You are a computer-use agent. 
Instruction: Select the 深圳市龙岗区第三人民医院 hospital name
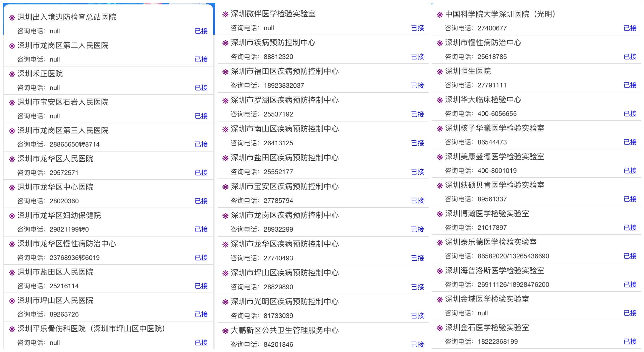click(x=63, y=130)
